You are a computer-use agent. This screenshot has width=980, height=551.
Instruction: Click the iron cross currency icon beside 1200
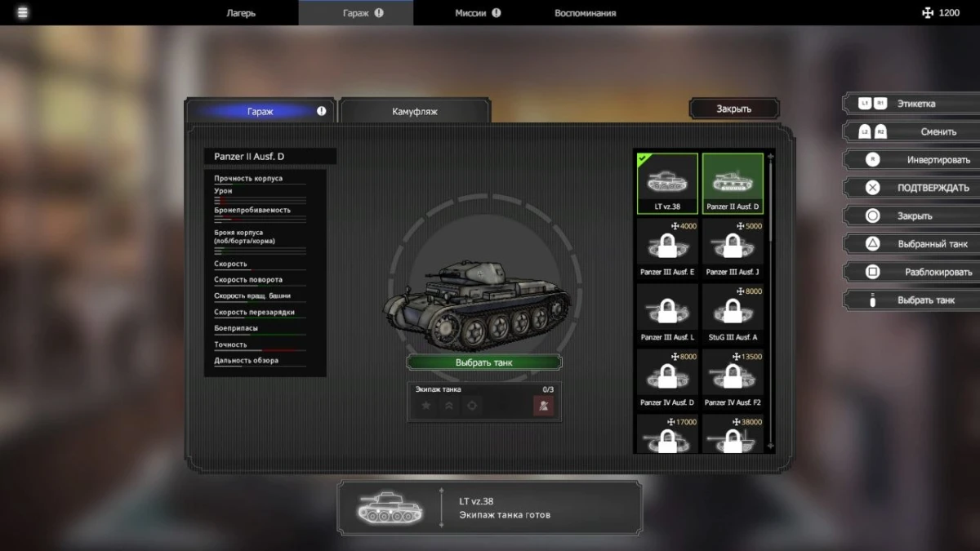[926, 12]
